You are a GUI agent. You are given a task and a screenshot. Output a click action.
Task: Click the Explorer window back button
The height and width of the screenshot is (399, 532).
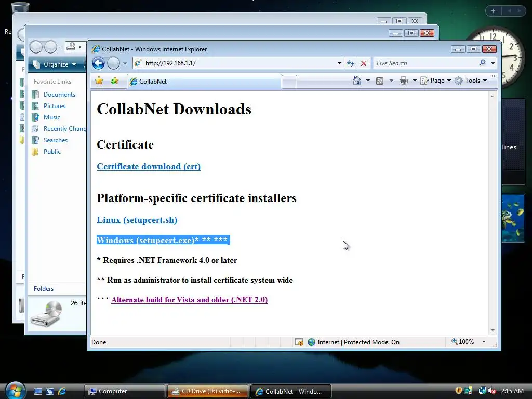[x=36, y=47]
